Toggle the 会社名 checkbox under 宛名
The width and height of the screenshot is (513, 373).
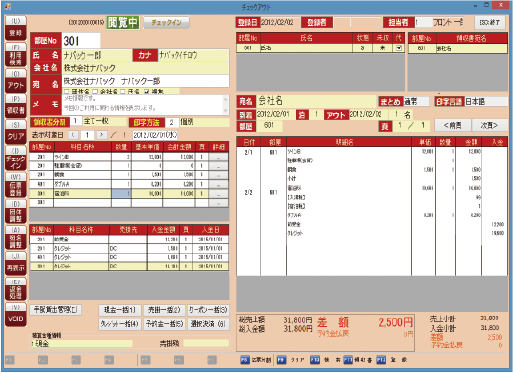point(95,91)
